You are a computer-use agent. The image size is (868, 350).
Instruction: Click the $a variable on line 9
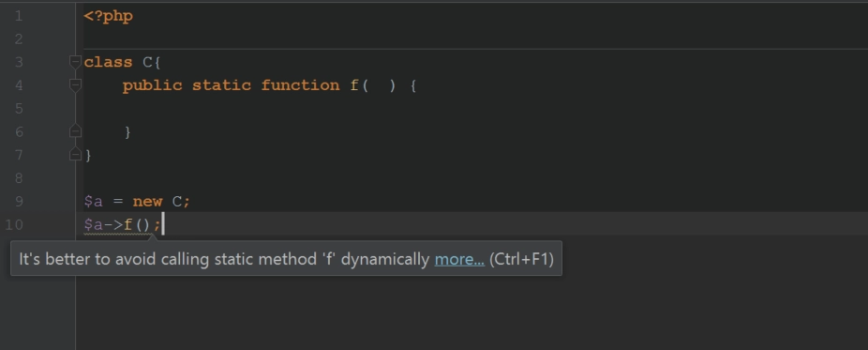coord(93,201)
